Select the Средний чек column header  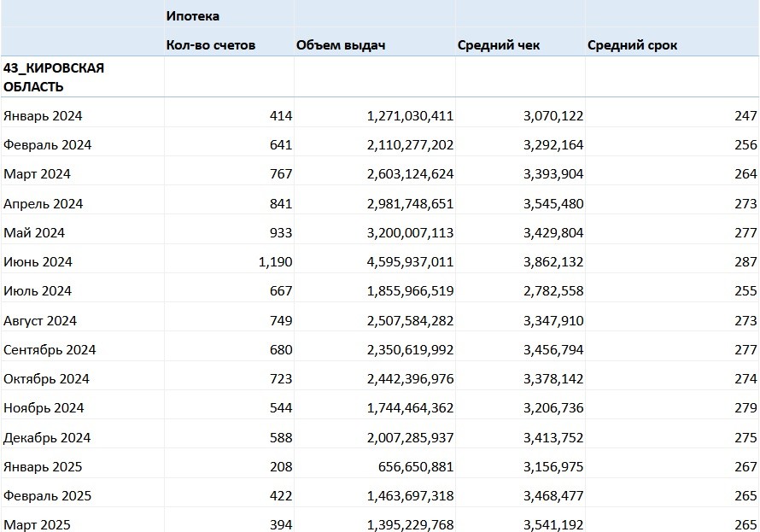pos(499,44)
